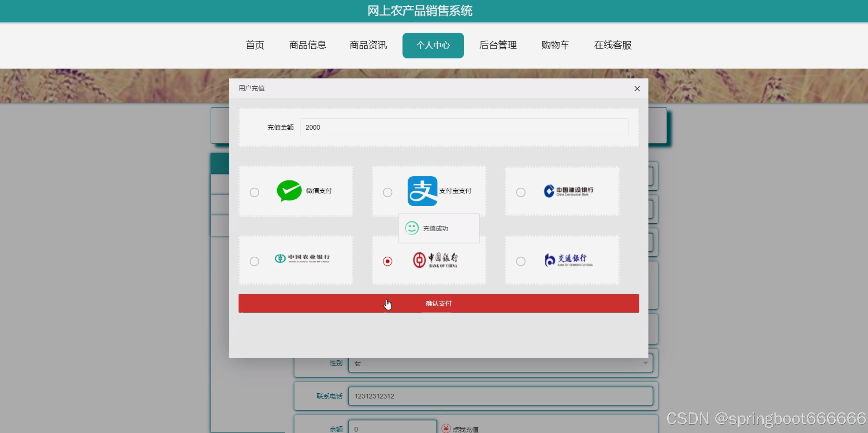Image resolution: width=868 pixels, height=433 pixels.
Task: Select the Bank of Communications radio button
Action: (x=521, y=261)
